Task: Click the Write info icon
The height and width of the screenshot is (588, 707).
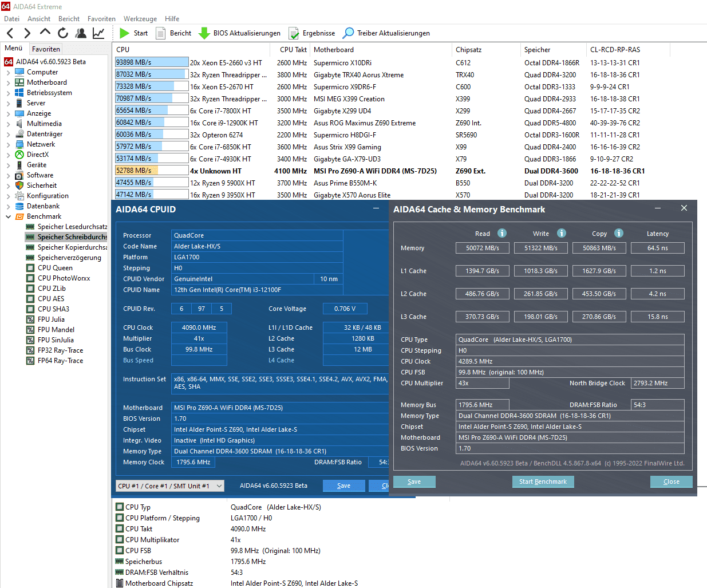Action: 562,233
